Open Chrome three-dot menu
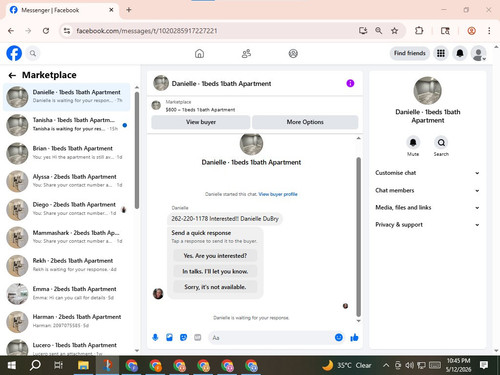The height and width of the screenshot is (375, 500). tap(489, 31)
